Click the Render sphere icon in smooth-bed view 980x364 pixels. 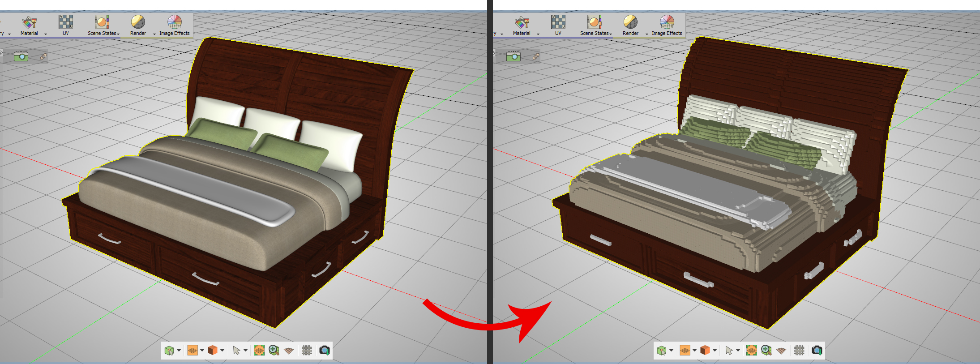click(138, 22)
